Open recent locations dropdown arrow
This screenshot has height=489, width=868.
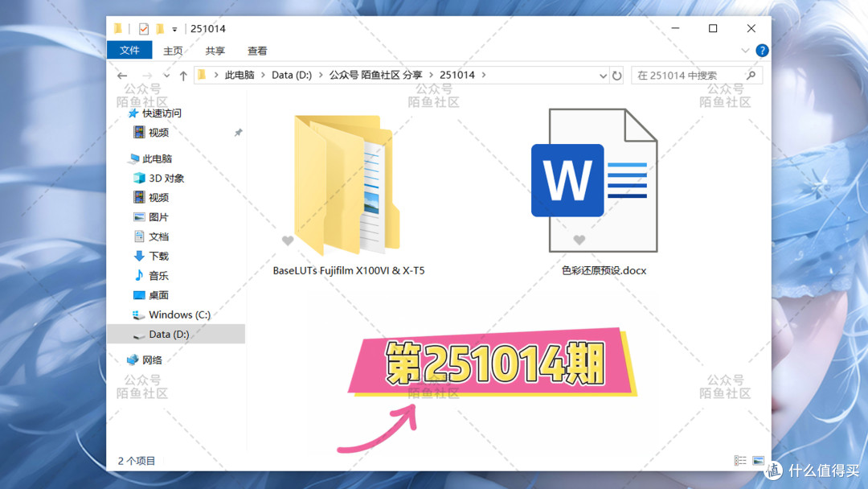pos(166,76)
